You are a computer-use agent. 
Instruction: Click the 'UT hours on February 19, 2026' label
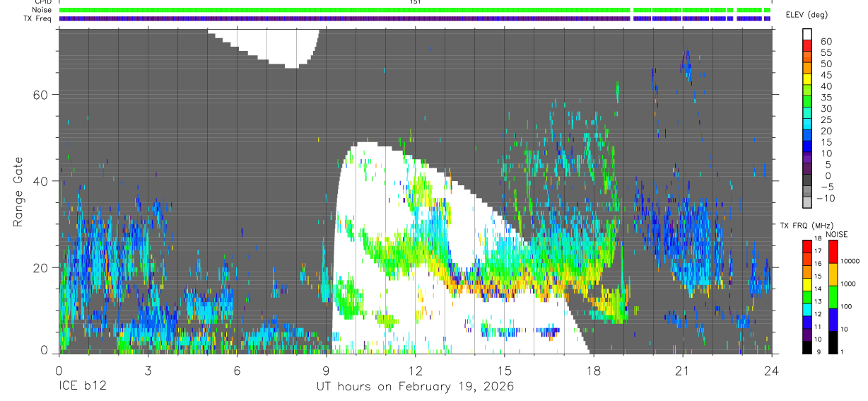tap(415, 387)
